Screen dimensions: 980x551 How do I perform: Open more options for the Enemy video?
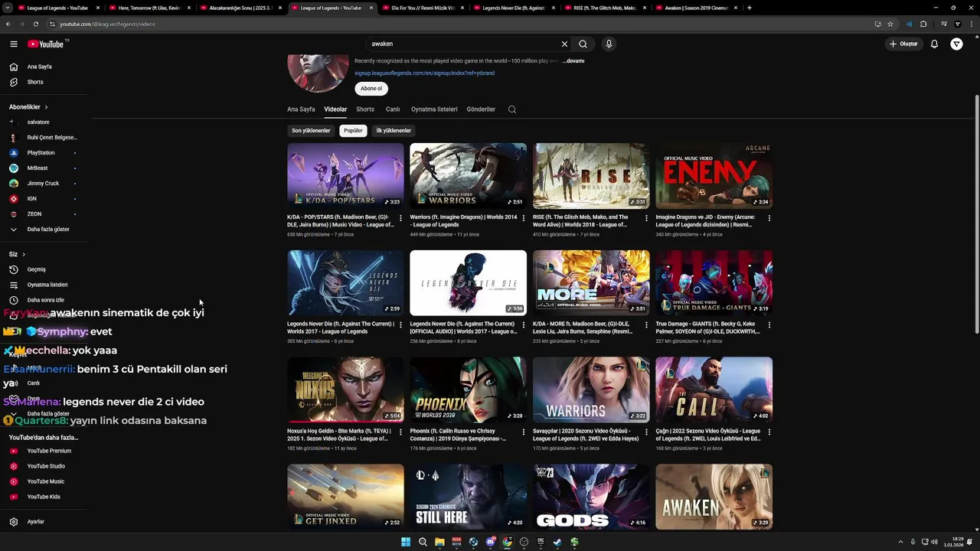pos(769,218)
